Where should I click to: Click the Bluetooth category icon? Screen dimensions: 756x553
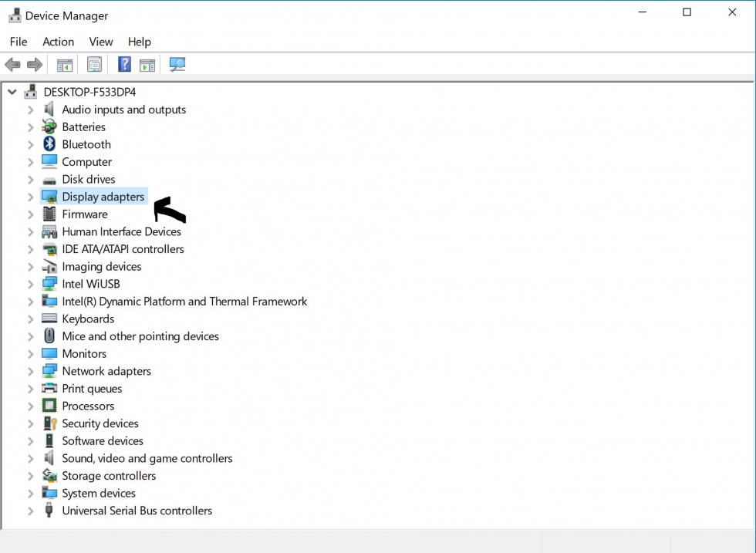(49, 143)
